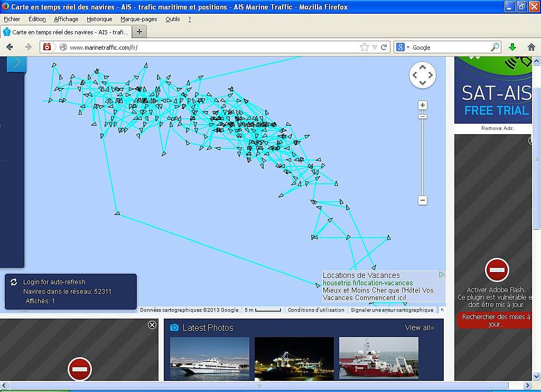Click the red camera icon in address bar
541x392 pixels.
pos(47,47)
